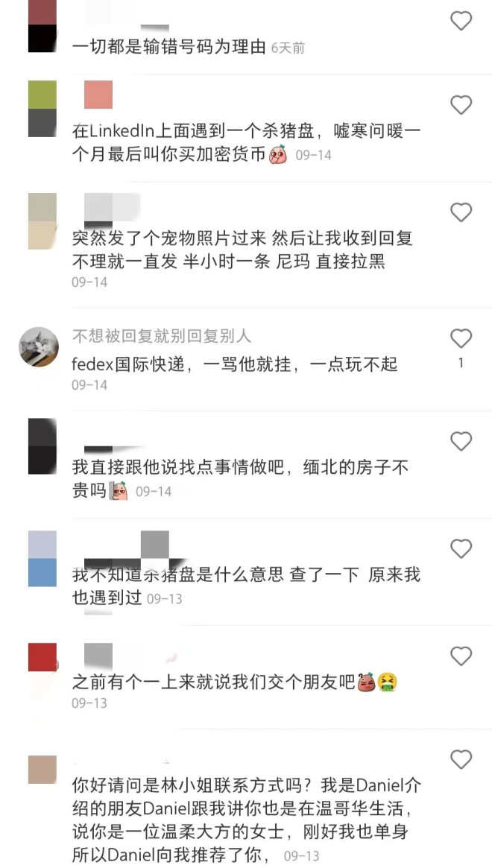Like the fedex国际快递 comment
This screenshot has height=868, width=492.
click(x=461, y=338)
